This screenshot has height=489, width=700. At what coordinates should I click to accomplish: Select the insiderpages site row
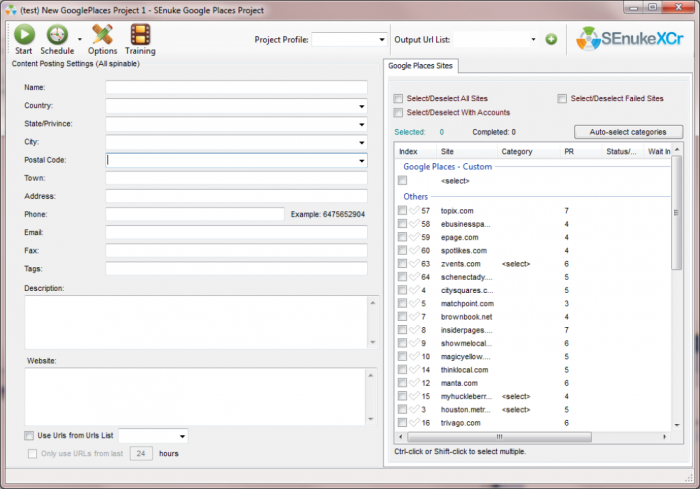[x=533, y=330]
